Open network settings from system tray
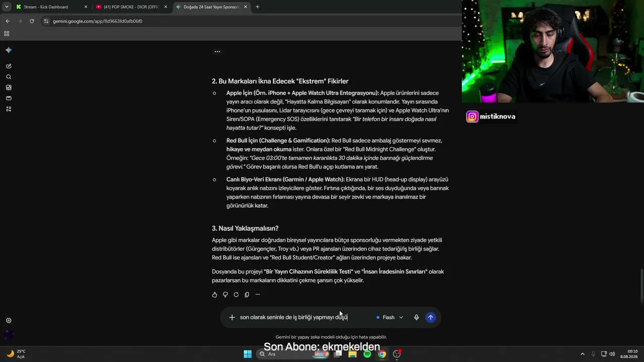The image size is (644, 362). coord(604,354)
